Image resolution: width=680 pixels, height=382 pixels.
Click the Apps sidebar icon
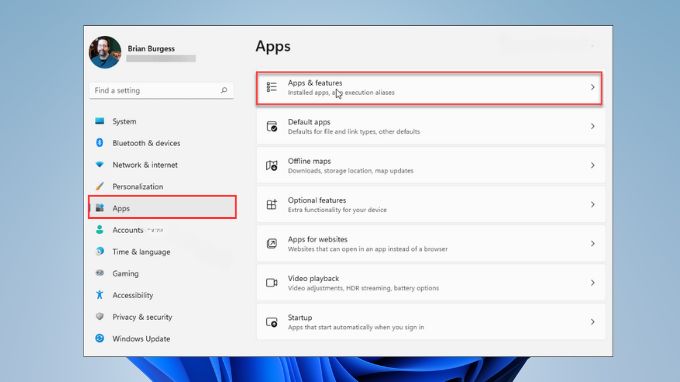point(100,208)
